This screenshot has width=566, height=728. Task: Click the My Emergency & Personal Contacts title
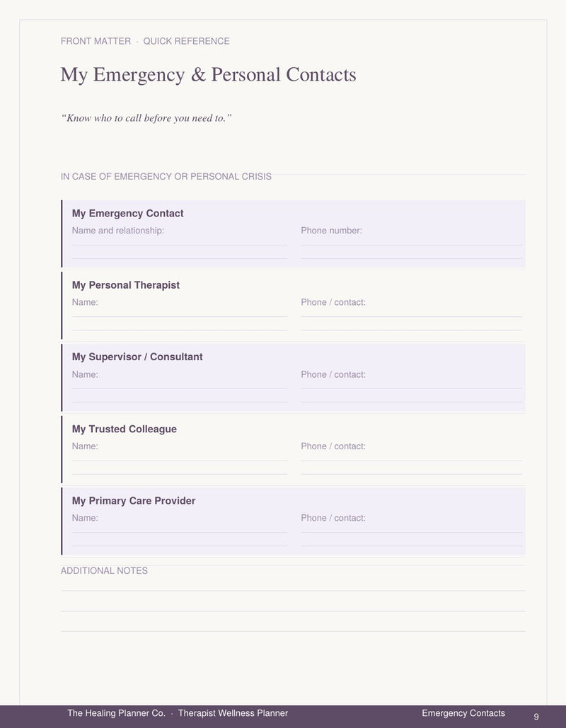click(209, 75)
